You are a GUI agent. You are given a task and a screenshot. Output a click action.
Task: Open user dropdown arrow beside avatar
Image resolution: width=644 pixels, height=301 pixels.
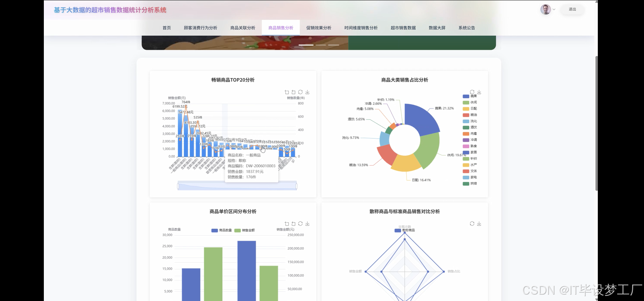[x=554, y=9]
